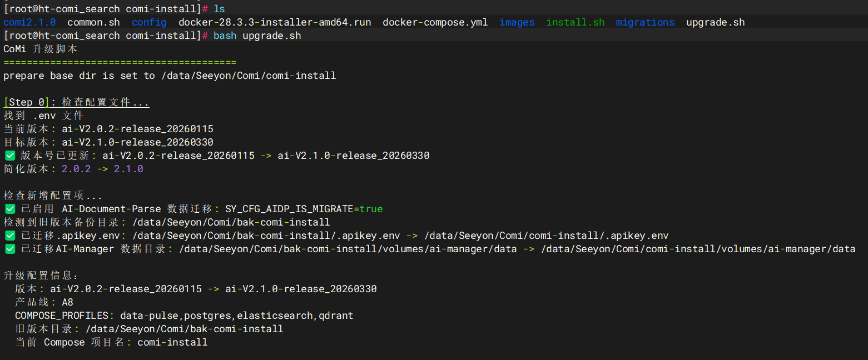The image size is (868, 360).
Task: Click the comi2.1.0 directory name
Action: pos(29,22)
